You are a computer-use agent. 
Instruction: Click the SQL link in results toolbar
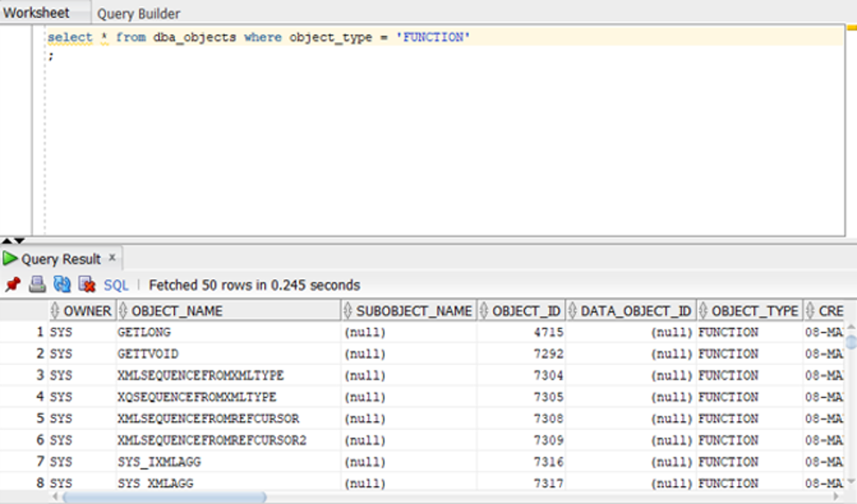click(116, 285)
